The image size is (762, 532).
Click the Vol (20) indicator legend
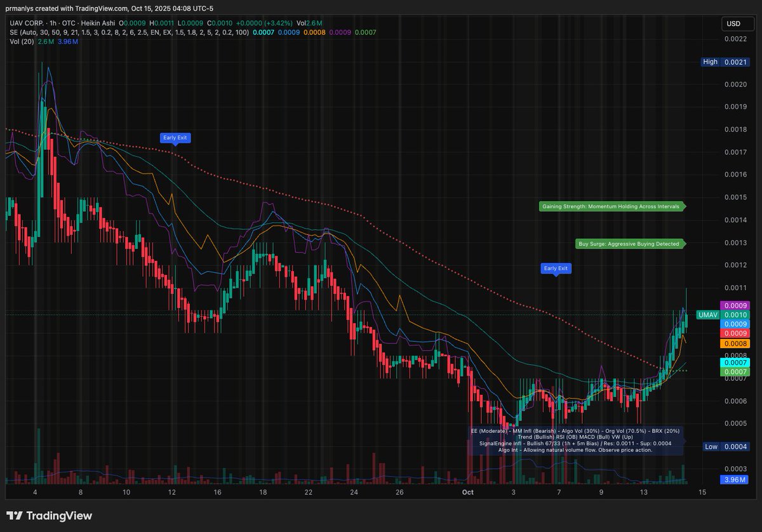pyautogui.click(x=20, y=41)
